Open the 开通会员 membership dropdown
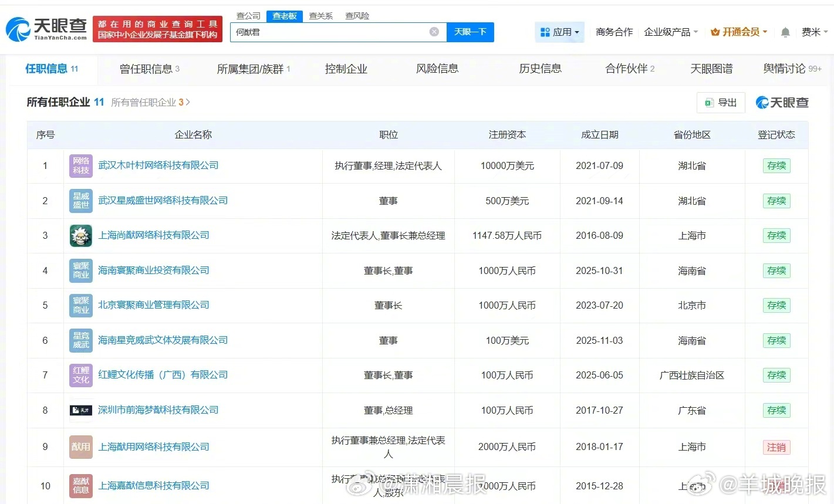The width and height of the screenshot is (834, 504). pyautogui.click(x=739, y=32)
